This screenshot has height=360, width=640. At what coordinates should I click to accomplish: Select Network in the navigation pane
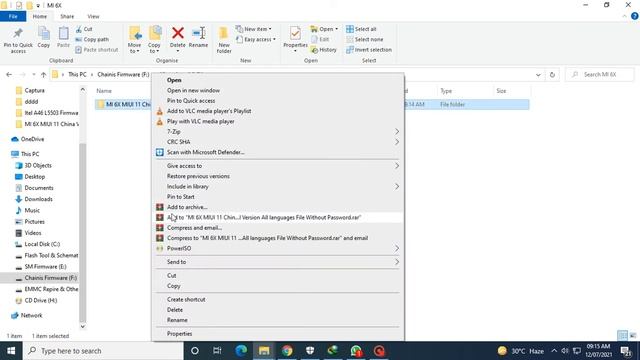tap(31, 316)
